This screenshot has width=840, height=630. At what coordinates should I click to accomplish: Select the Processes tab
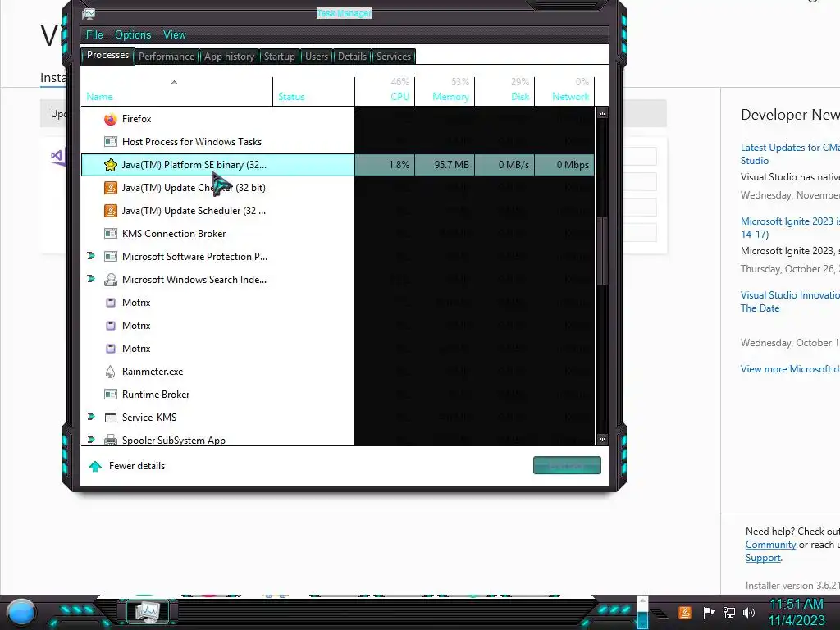click(x=107, y=55)
